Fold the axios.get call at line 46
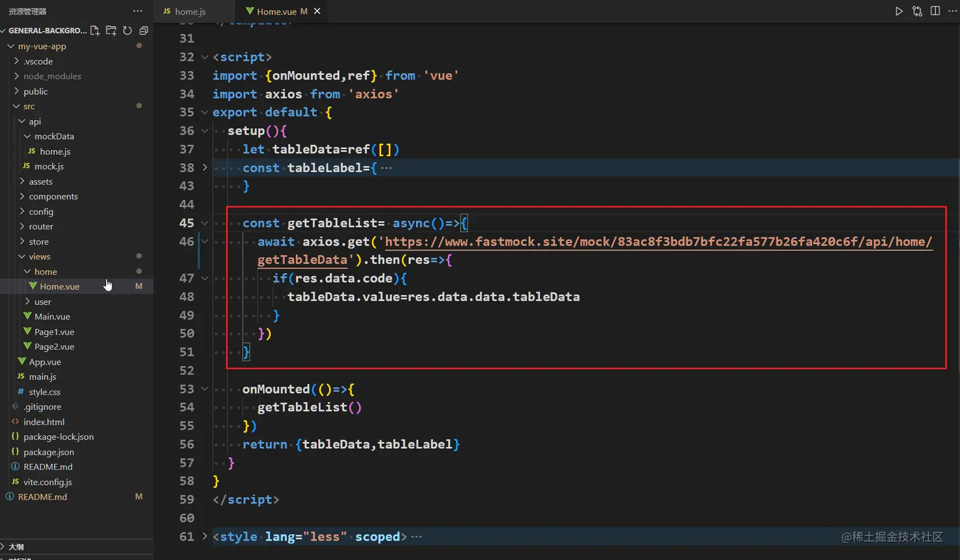The image size is (960, 560). click(x=204, y=241)
